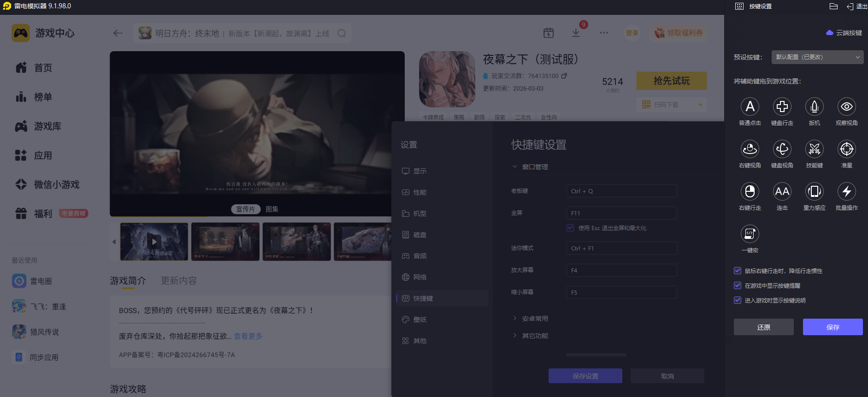Open the 性能 settings tab
868x397 pixels.
[442, 192]
